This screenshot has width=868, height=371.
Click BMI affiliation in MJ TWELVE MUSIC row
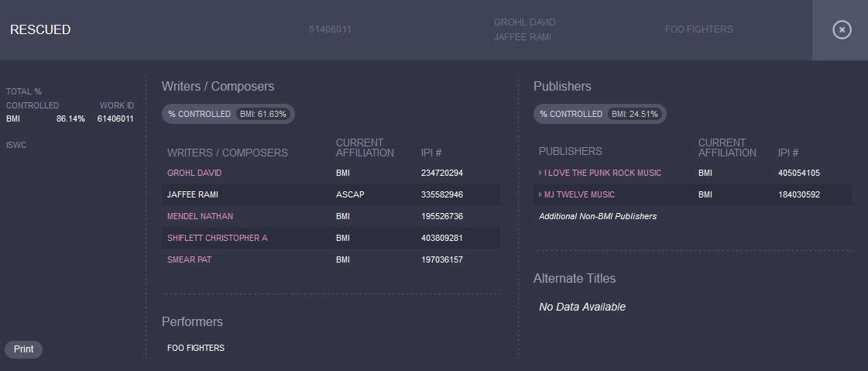coord(705,194)
